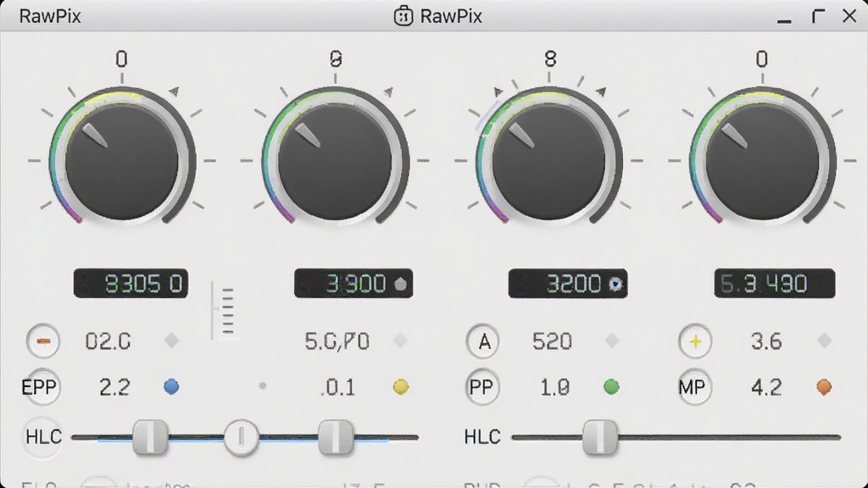Viewport: 868px width, 488px height.
Task: Click the value 3.6
Action: (x=766, y=341)
